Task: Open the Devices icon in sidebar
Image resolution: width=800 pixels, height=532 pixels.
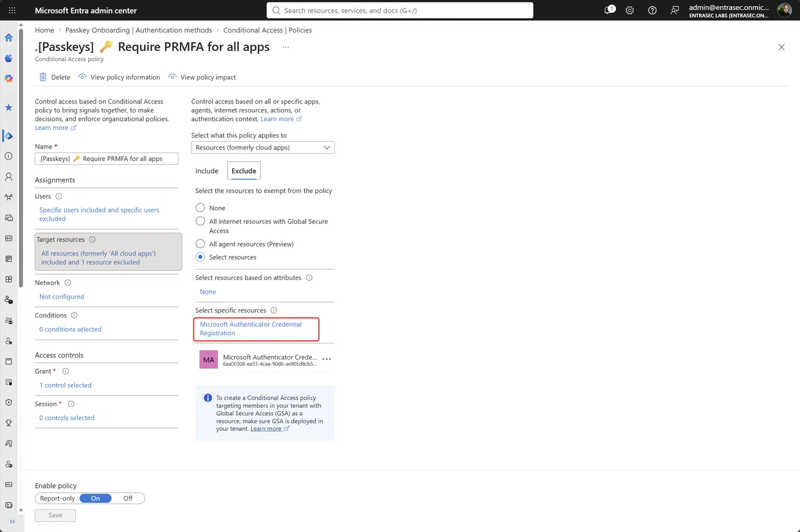Action: pyautogui.click(x=9, y=218)
